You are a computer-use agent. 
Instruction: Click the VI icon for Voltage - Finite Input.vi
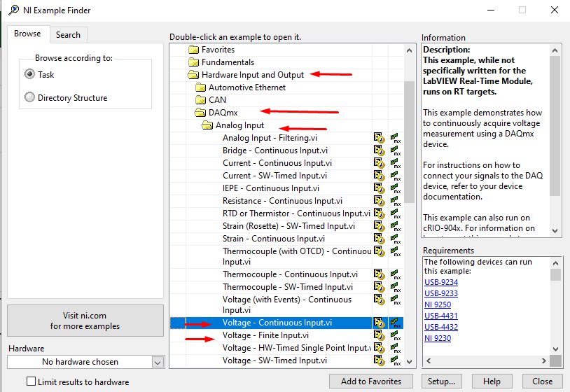[x=379, y=335]
